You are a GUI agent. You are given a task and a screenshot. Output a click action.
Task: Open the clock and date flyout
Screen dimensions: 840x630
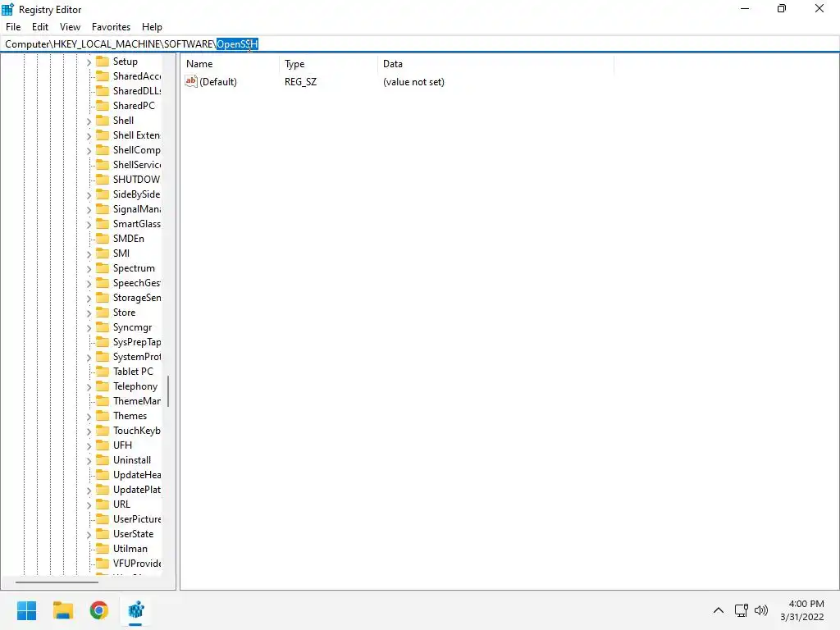tap(802, 610)
